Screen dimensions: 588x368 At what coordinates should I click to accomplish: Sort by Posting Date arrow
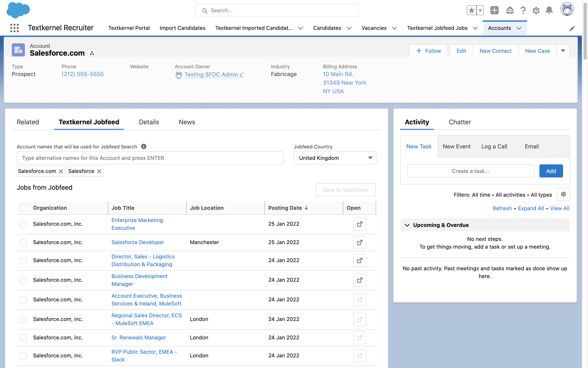(306, 208)
